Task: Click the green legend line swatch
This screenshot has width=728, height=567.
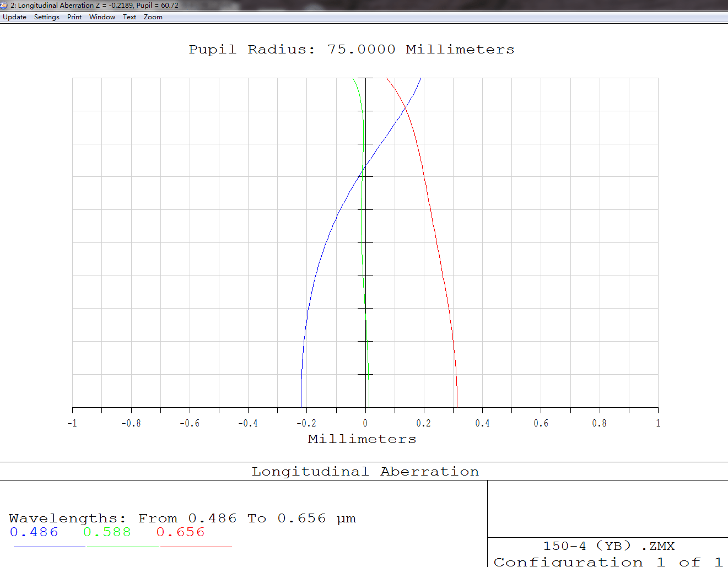Action: pos(122,547)
